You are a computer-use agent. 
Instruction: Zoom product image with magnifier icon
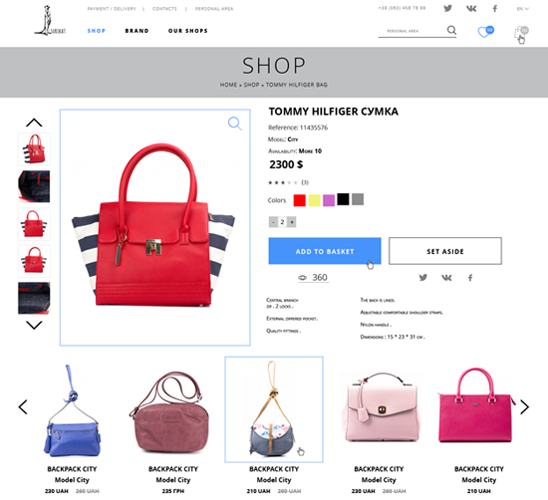[x=235, y=123]
